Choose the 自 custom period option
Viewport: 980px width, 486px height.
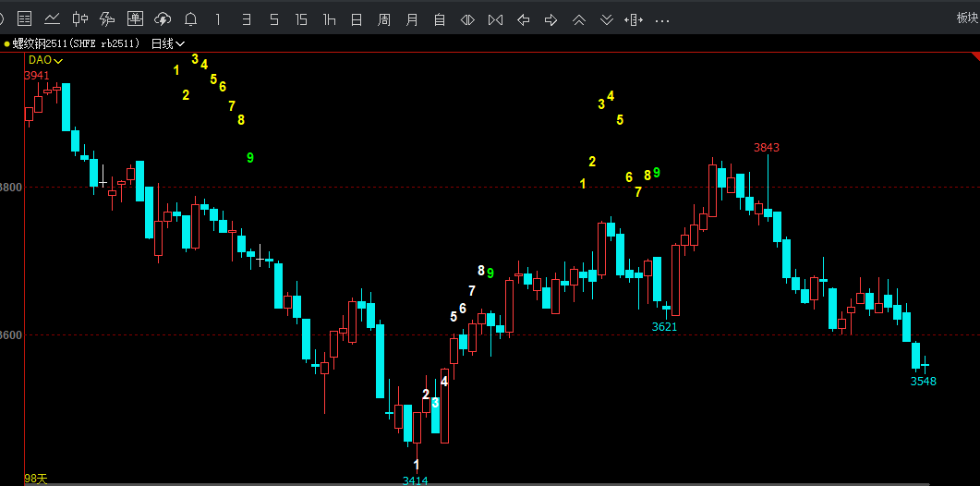(x=440, y=19)
